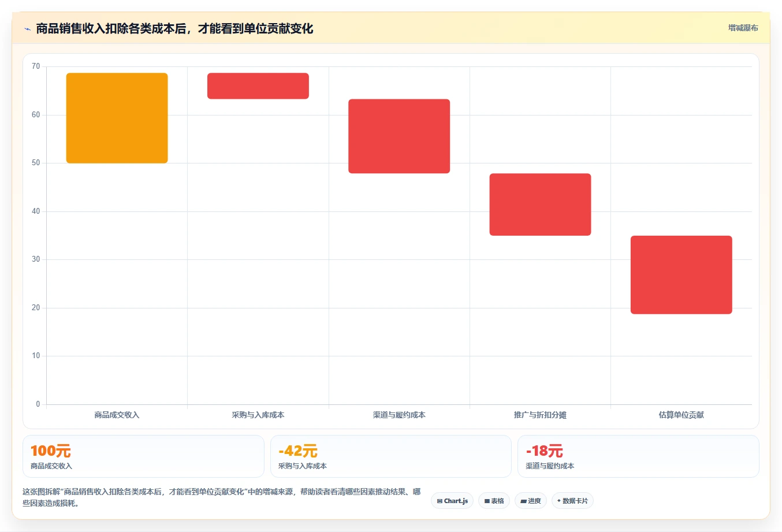782x532 pixels.
Task: Click the y-axis value 30
Action: (36, 259)
